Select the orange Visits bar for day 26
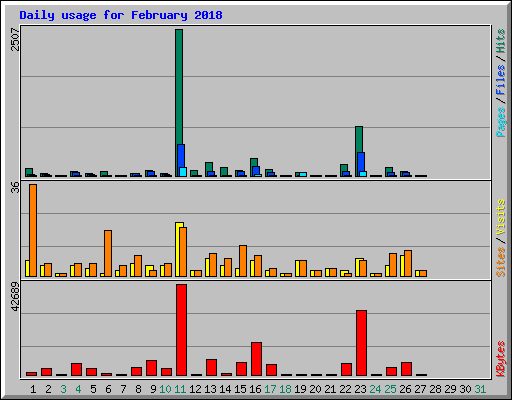 pos(408,263)
